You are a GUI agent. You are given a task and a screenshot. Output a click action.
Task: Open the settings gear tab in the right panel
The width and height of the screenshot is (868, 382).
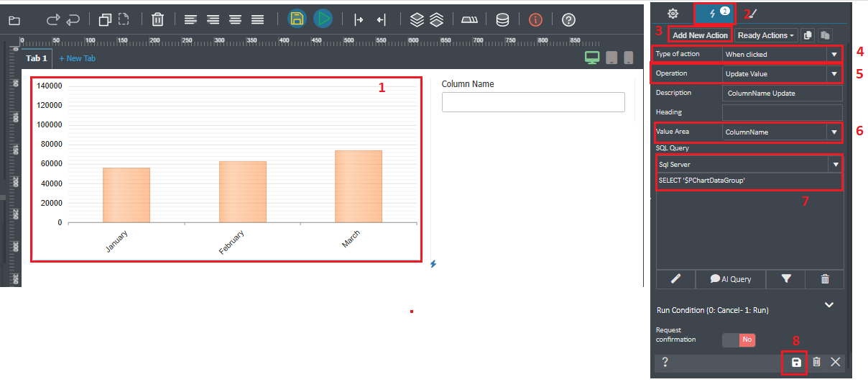click(x=673, y=13)
